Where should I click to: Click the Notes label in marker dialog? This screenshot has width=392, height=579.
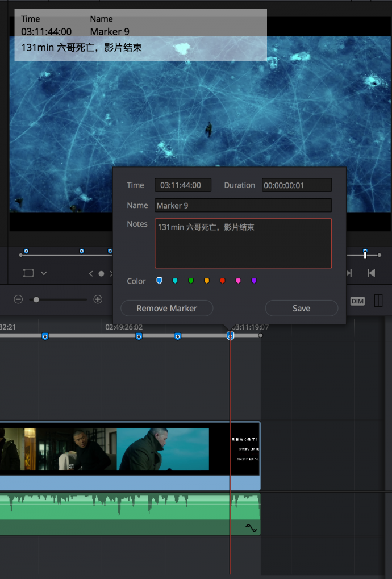click(137, 224)
